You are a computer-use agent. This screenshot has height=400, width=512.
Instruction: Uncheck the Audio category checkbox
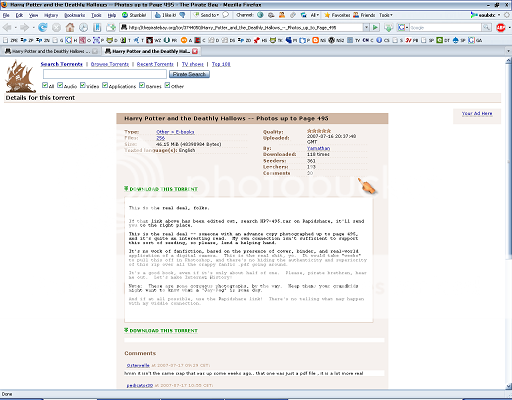(x=60, y=85)
